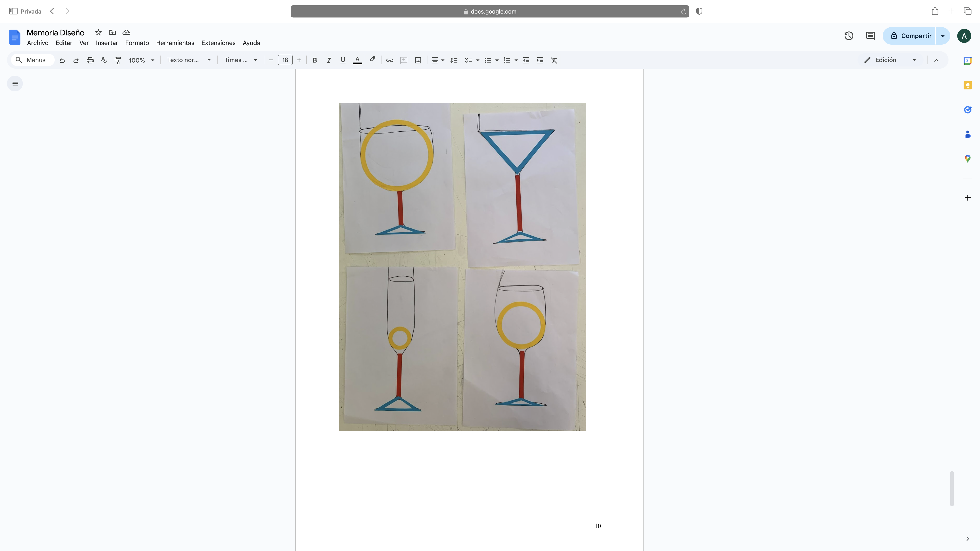Move the document with the folder icon
Viewport: 980px width, 551px height.
click(112, 32)
